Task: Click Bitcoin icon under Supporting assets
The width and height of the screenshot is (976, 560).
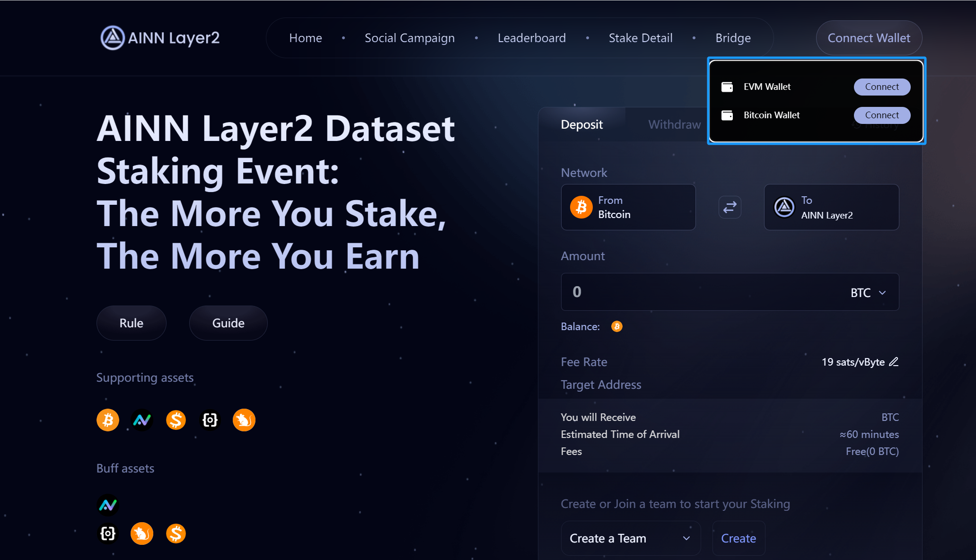Action: pyautogui.click(x=108, y=420)
